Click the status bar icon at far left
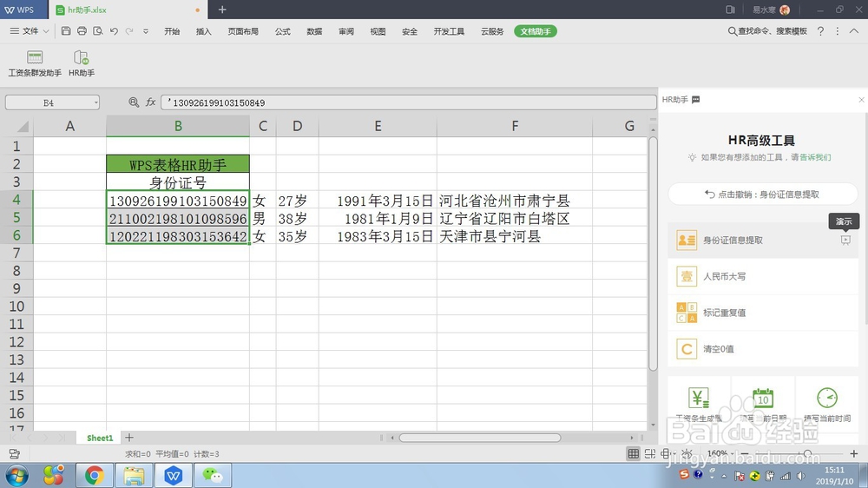 click(15, 453)
